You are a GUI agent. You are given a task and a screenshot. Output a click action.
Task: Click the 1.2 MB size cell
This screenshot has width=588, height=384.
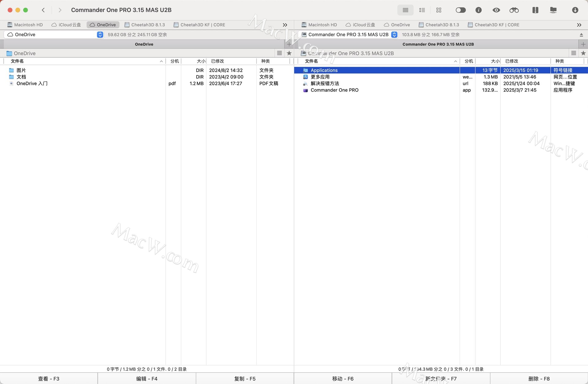196,83
